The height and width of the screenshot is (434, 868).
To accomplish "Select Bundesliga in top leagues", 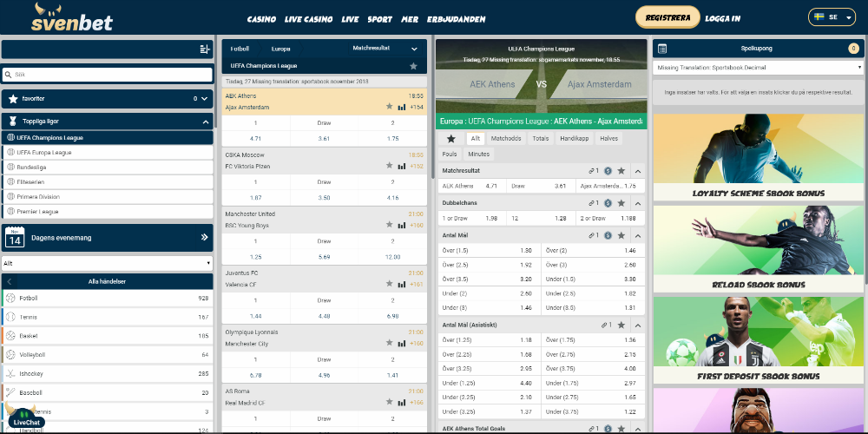I will [108, 168].
